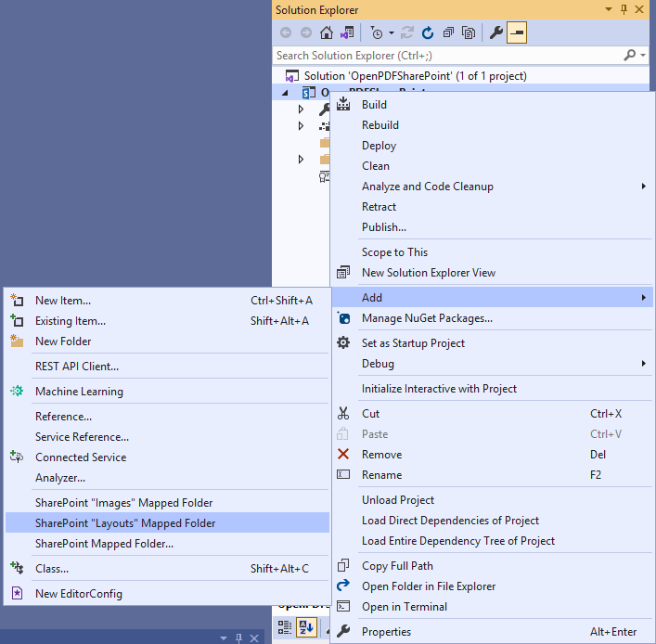Click the Add submenu entry
Viewport: 656px width, 644px height.
point(492,298)
